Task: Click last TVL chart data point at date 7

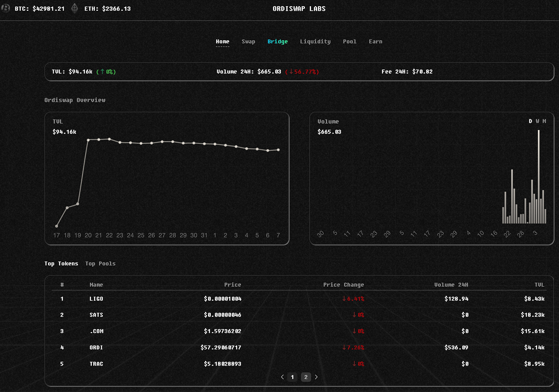Action: (278, 150)
